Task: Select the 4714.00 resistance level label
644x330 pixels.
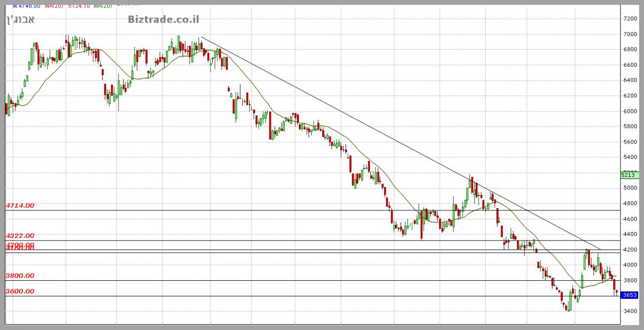Action: click(x=20, y=205)
